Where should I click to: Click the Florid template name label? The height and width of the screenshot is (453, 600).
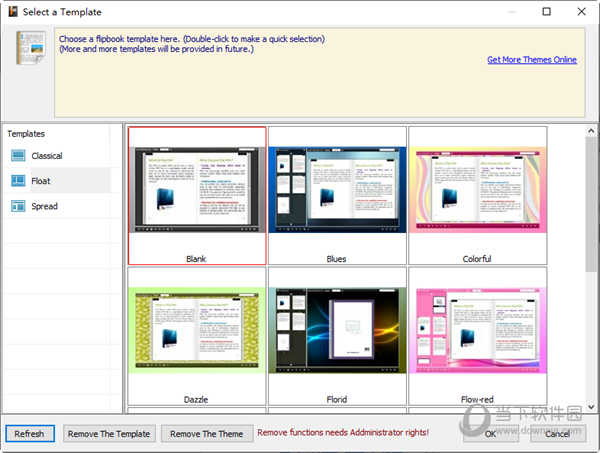pos(337,400)
